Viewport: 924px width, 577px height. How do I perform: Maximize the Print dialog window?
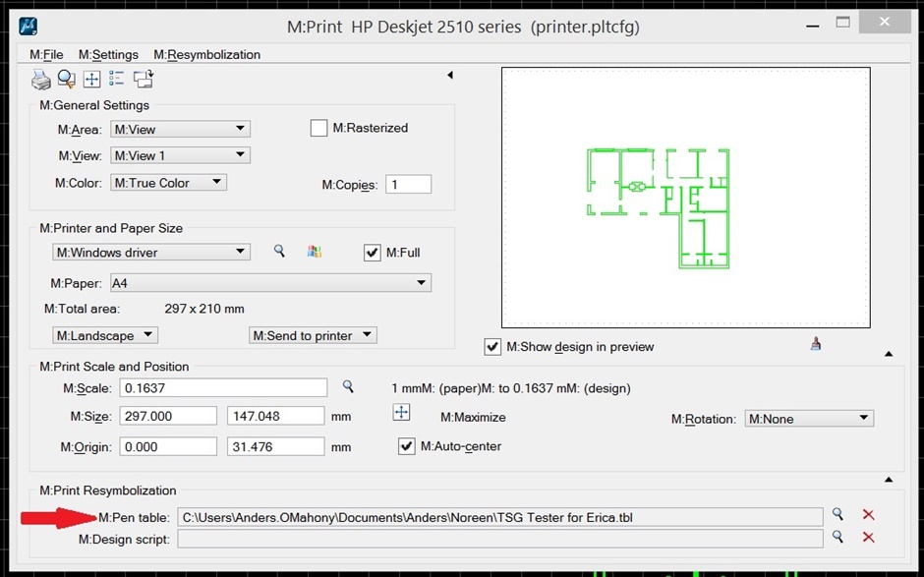(843, 23)
